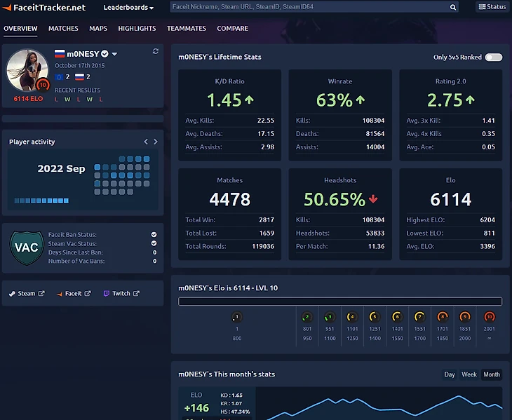
Task: Expand the Leaderboards dropdown menu
Action: point(128,7)
